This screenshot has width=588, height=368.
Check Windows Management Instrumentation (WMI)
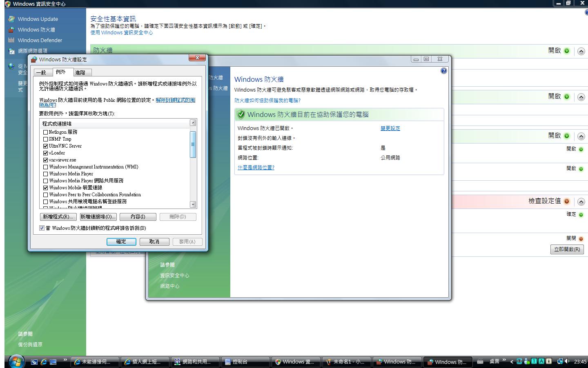point(45,167)
